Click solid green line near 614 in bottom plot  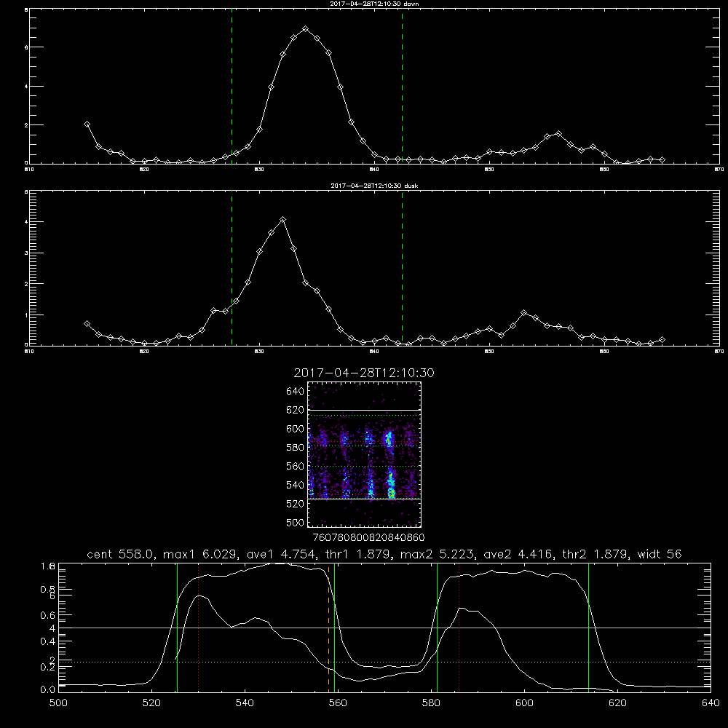pos(588,628)
